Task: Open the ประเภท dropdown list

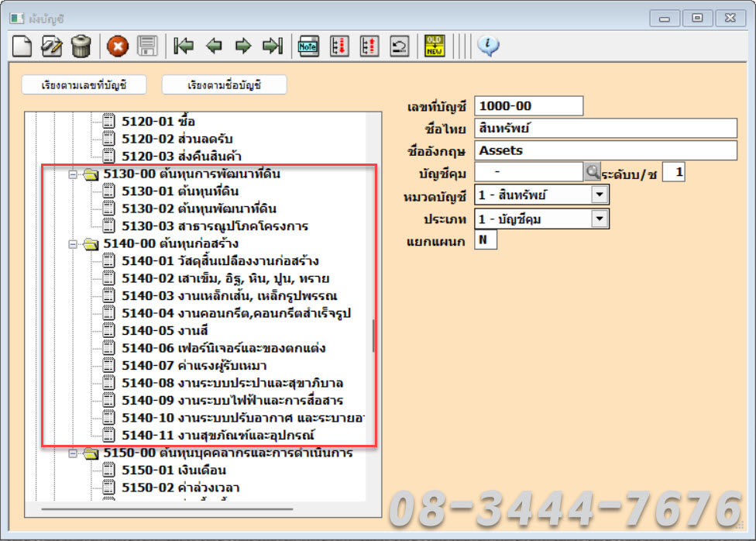Action: click(600, 219)
